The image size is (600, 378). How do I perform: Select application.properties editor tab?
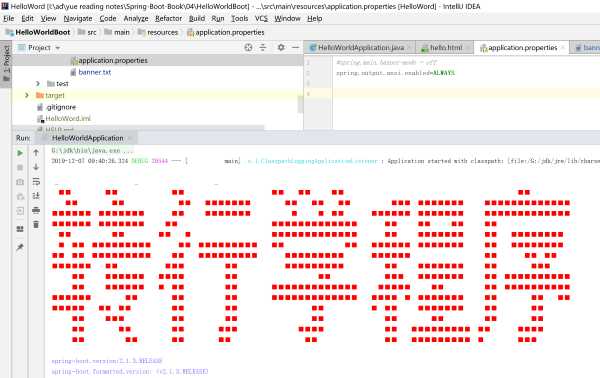pyautogui.click(x=522, y=48)
